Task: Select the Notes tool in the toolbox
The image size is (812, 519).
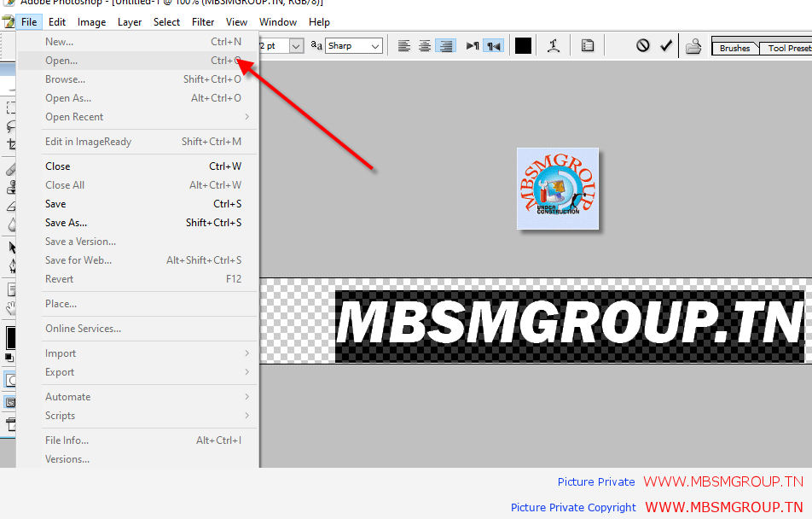Action: (10, 289)
